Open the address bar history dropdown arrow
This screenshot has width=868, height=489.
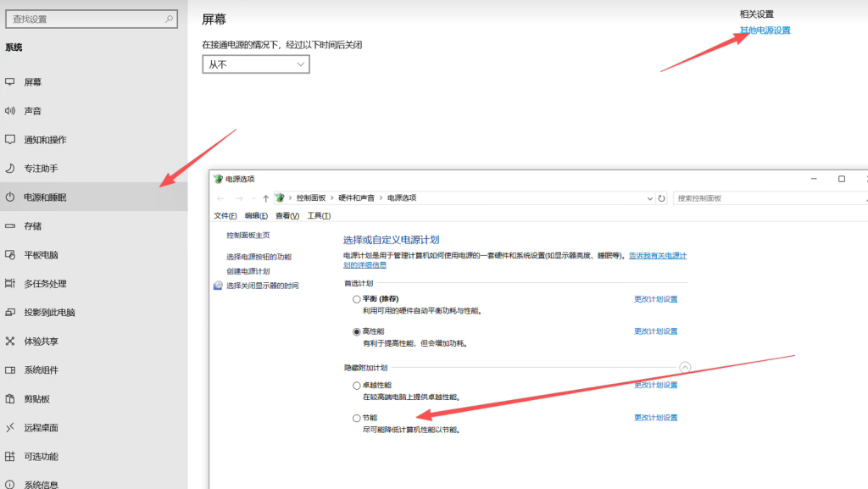pos(649,198)
